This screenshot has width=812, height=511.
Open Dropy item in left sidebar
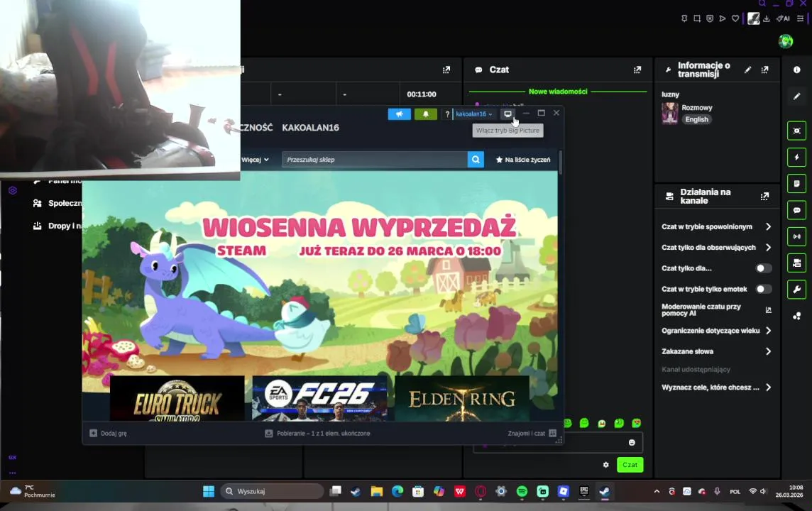point(57,226)
